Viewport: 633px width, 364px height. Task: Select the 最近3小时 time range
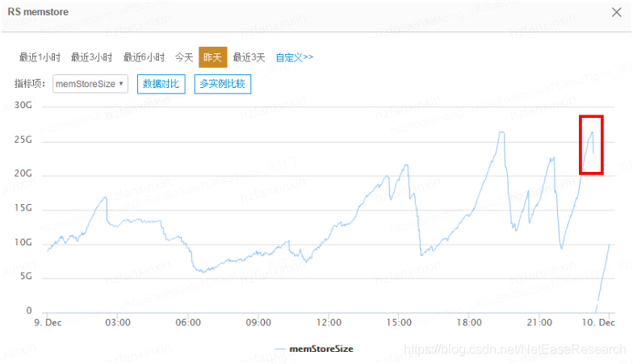point(92,57)
